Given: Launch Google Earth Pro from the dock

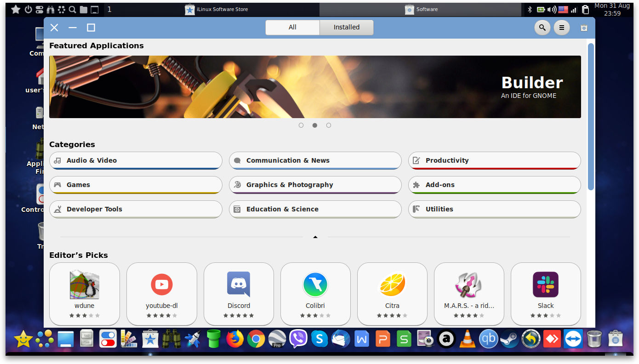Looking at the screenshot, I should 277,340.
